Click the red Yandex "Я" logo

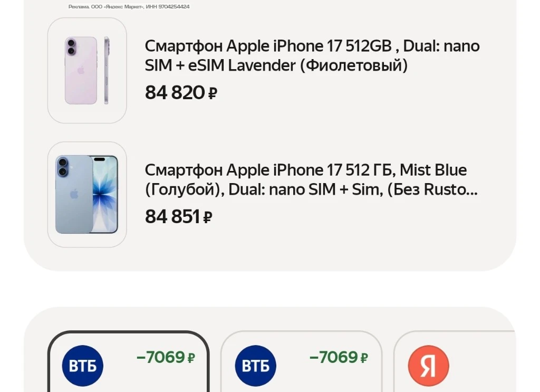point(428,366)
